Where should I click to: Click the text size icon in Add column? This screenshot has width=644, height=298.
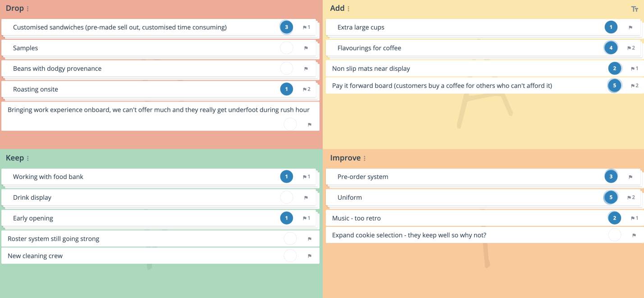tap(635, 9)
